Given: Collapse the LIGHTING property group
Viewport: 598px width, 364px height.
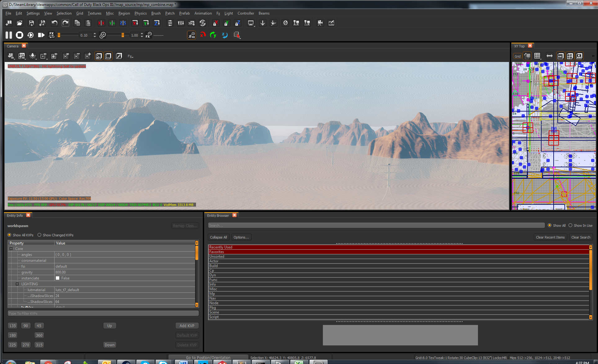Looking at the screenshot, I should 17,284.
